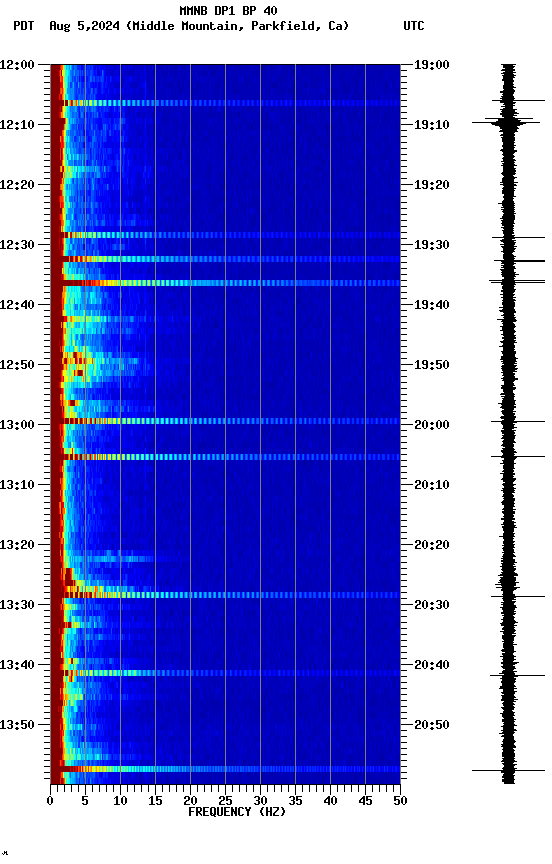Click the '19:30' UTC time label
Image resolution: width=552 pixels, height=864 pixels.
(x=432, y=245)
